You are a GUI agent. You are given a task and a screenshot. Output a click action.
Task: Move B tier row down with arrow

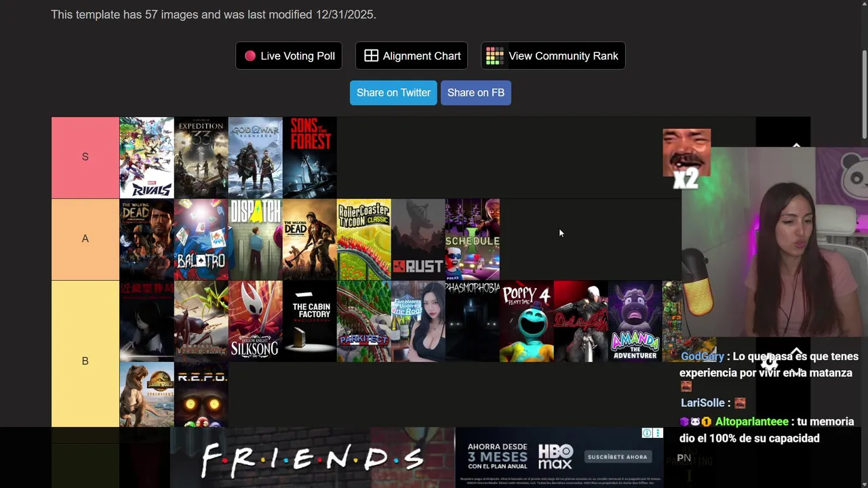point(797,372)
